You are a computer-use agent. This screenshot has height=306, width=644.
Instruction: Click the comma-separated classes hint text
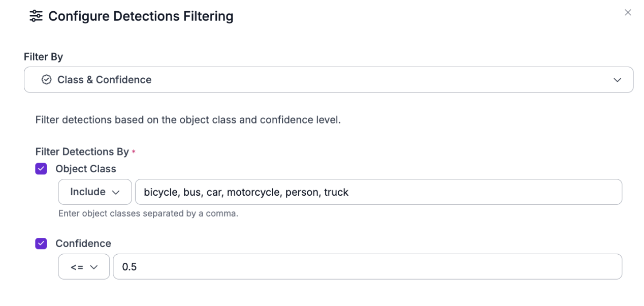(x=148, y=213)
